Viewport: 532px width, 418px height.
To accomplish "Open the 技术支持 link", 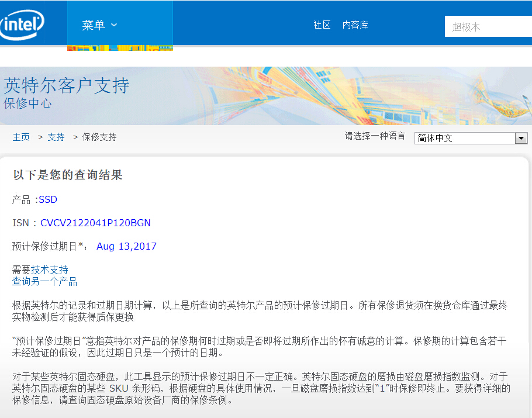I will [50, 270].
